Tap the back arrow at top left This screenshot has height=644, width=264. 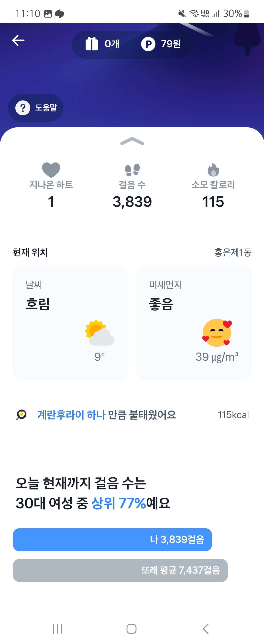tap(18, 40)
